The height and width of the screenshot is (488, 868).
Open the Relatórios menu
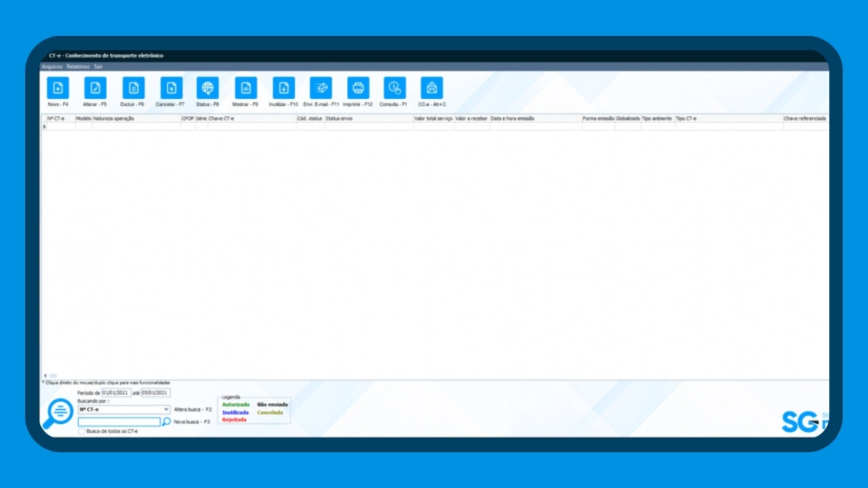pos(78,66)
